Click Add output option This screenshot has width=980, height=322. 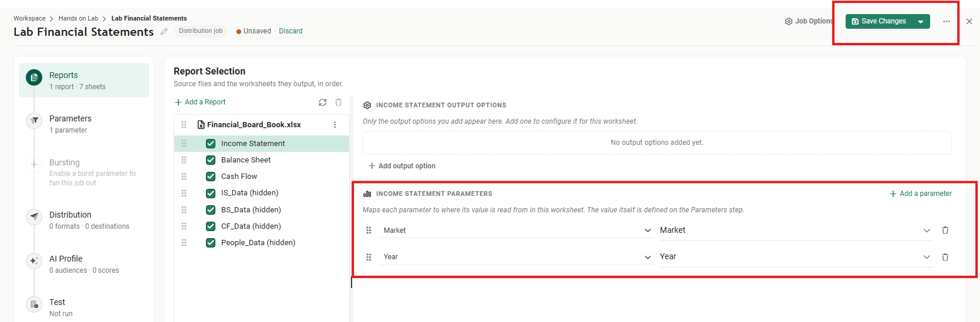(402, 166)
